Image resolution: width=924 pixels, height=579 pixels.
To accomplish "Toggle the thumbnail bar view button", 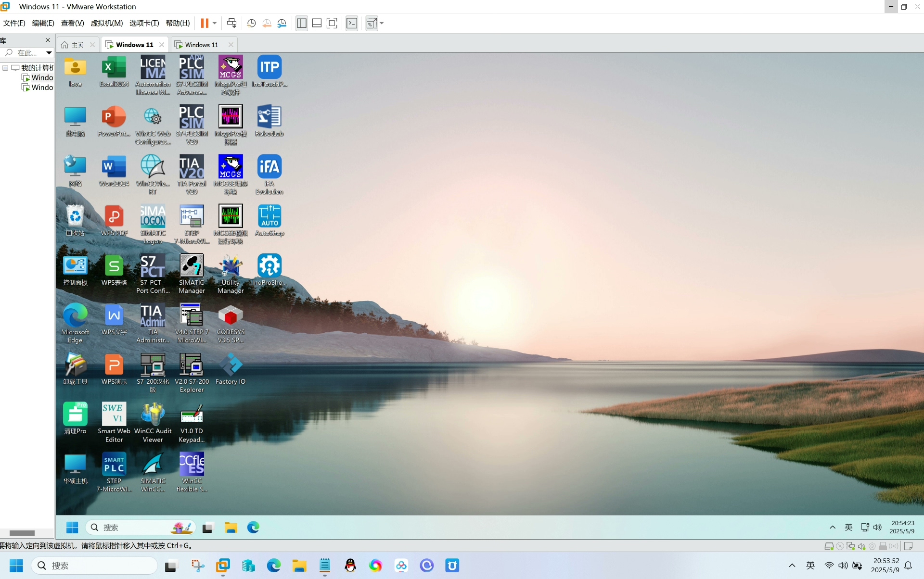I will 317,23.
